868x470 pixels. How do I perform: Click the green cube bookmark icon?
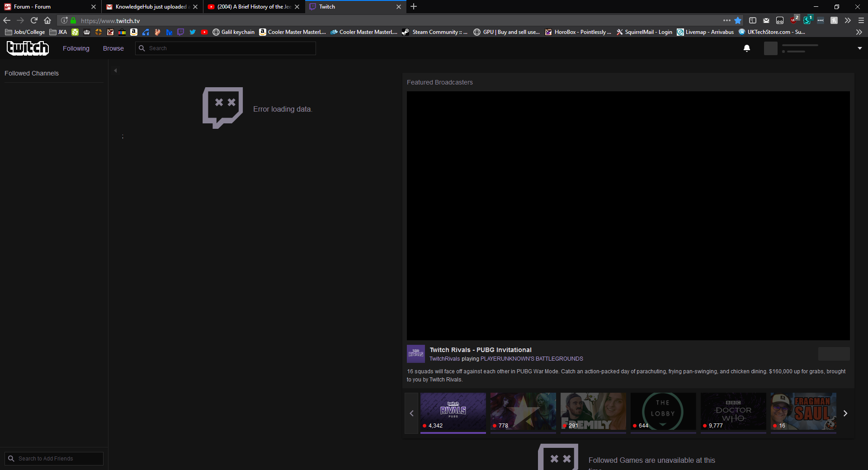(x=75, y=32)
